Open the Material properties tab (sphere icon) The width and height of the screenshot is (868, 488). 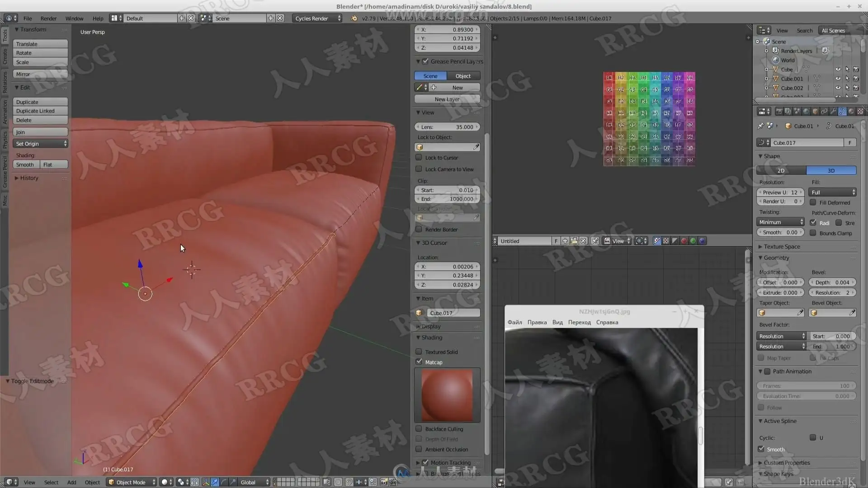pos(851,111)
